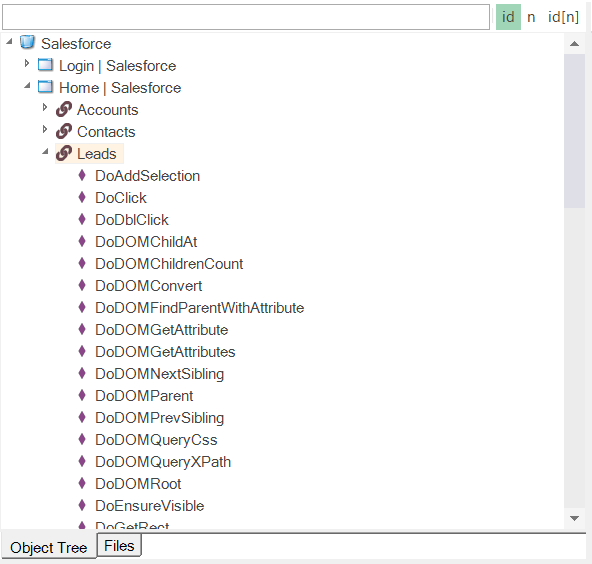
Task: Switch to the Files tab
Action: pyautogui.click(x=119, y=546)
